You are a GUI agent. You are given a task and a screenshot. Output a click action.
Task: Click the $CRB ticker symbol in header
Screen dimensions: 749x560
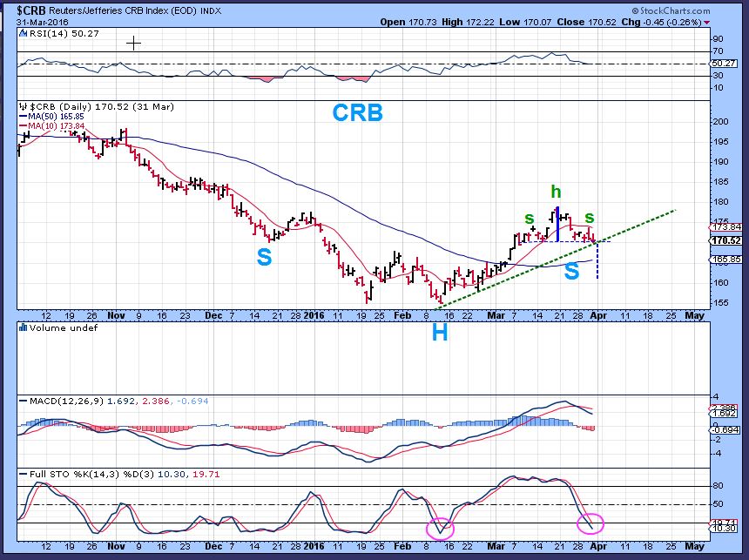31,10
